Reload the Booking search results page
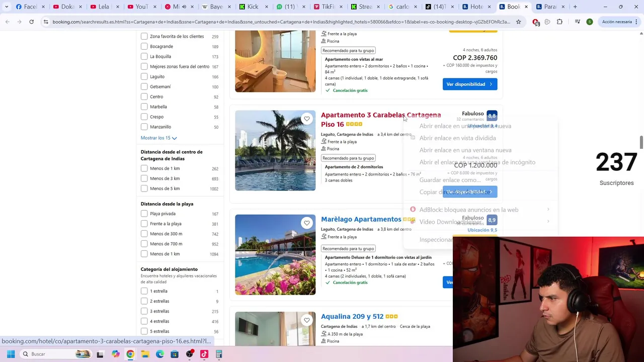This screenshot has height=362, width=644. click(31, 22)
